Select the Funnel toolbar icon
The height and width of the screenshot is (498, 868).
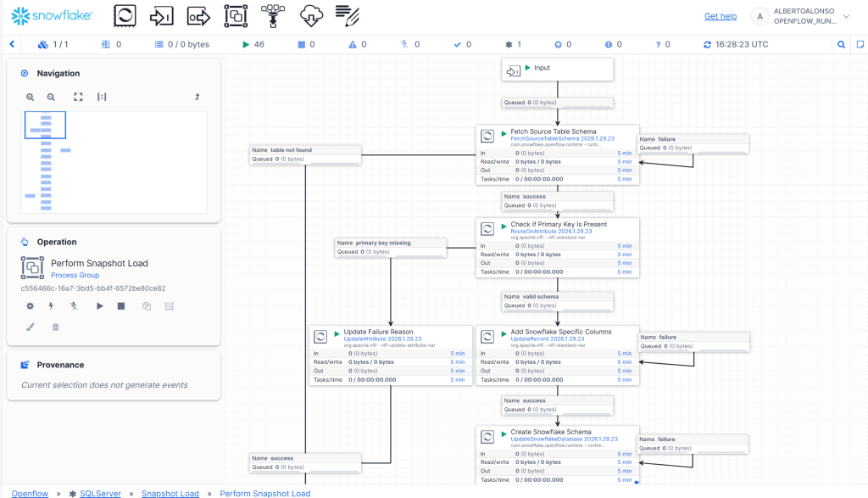coord(273,15)
